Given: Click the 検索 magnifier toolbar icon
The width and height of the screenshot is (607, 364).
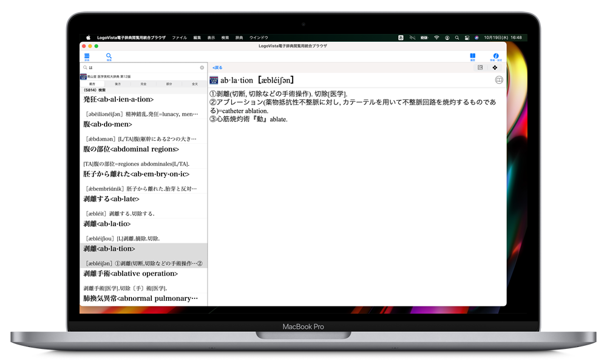Looking at the screenshot, I should tap(109, 56).
